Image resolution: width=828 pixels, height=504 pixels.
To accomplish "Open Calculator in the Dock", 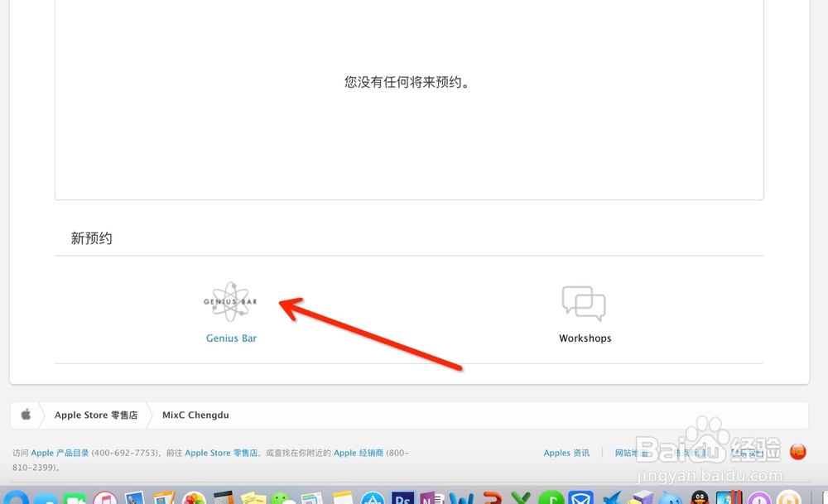I will coord(224,498).
